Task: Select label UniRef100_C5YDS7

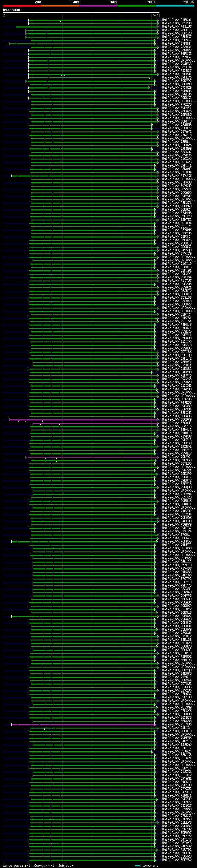Action: 176,57
